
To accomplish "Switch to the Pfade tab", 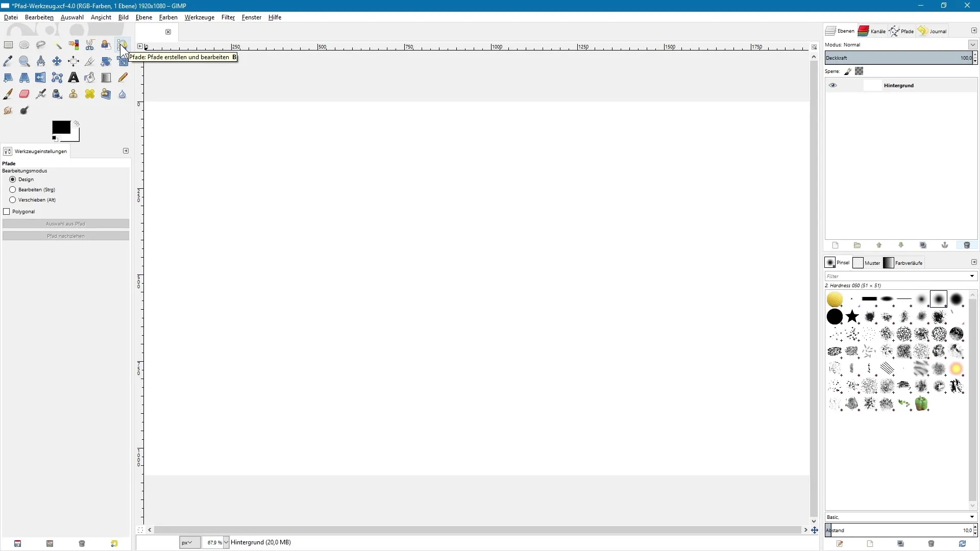I will pyautogui.click(x=902, y=31).
